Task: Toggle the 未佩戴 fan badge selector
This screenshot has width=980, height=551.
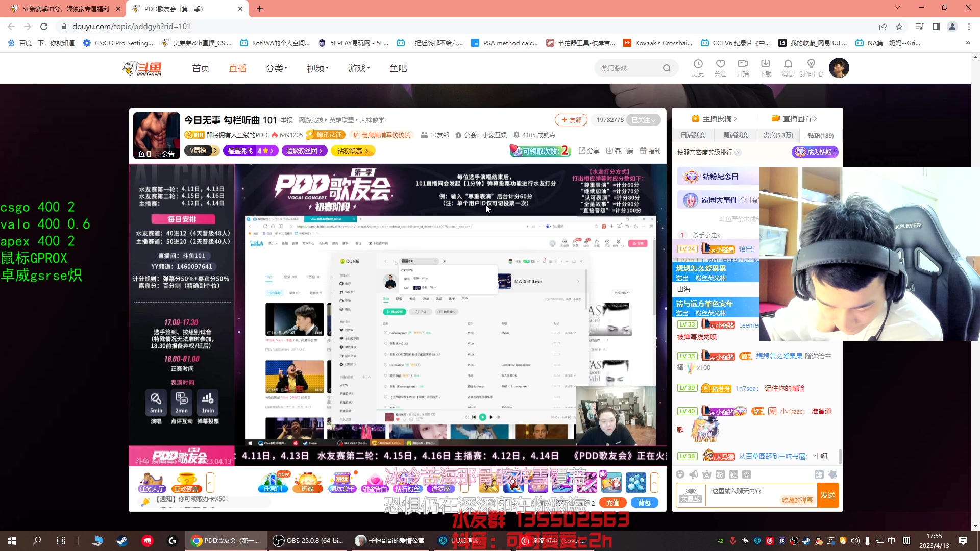Action: (690, 495)
